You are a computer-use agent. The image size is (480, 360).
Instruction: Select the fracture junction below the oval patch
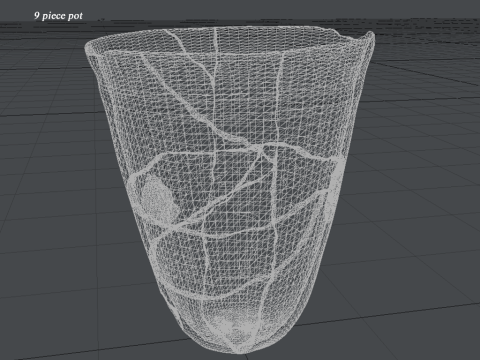[x=173, y=228]
